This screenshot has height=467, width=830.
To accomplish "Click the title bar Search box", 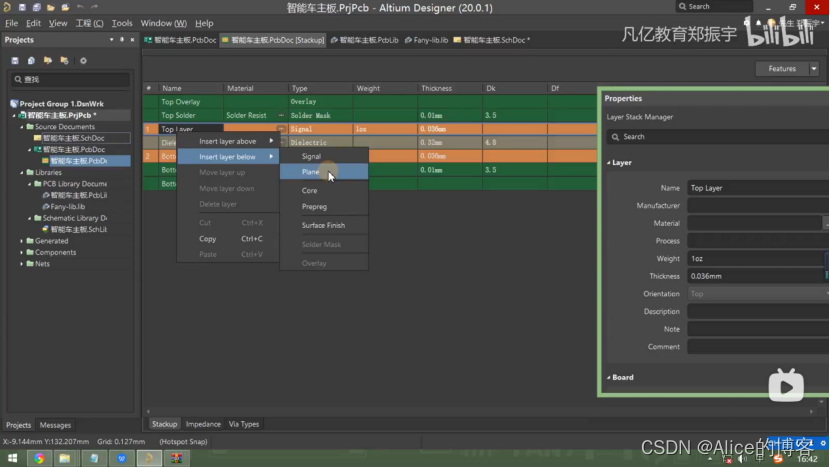I will point(714,6).
